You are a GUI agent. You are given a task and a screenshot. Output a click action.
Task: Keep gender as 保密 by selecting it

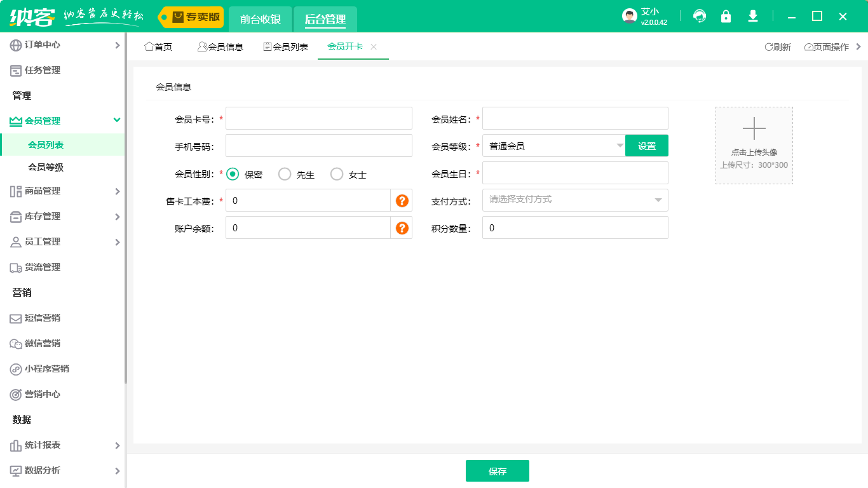(232, 173)
